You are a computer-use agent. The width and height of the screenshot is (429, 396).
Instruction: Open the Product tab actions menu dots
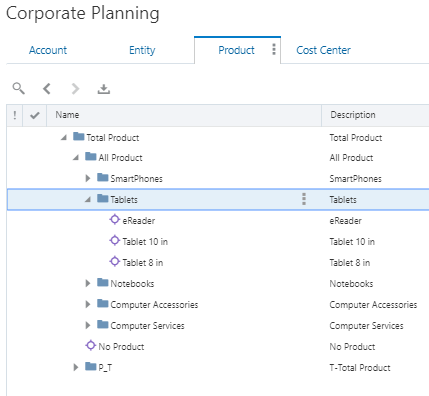(274, 49)
